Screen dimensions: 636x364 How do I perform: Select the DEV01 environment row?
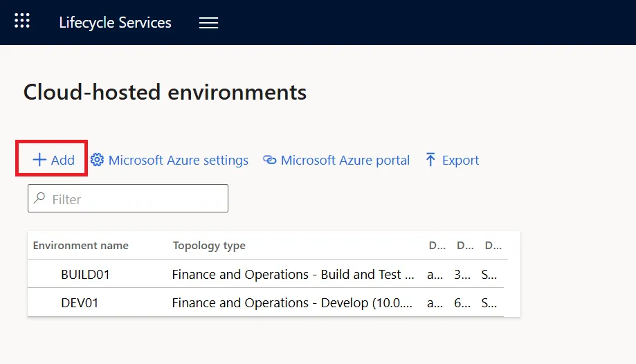tap(266, 302)
